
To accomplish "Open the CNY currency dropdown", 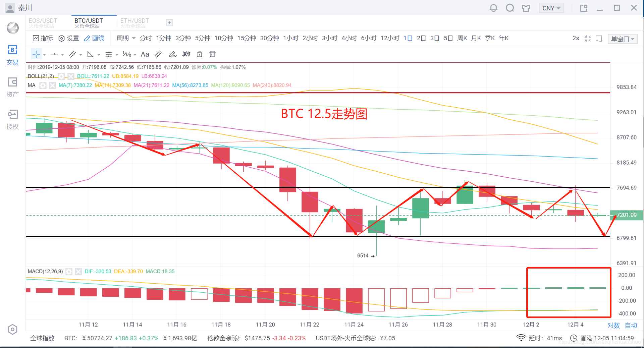I will [x=551, y=8].
